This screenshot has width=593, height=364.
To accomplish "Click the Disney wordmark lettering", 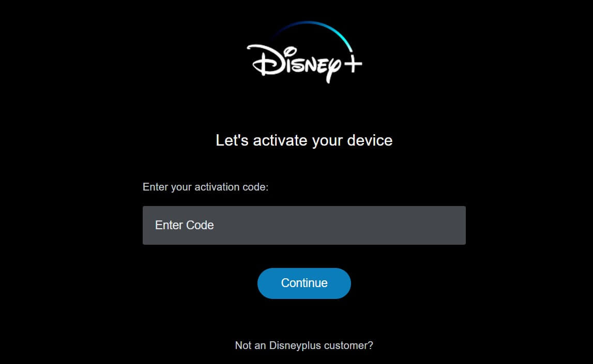I will [294, 64].
